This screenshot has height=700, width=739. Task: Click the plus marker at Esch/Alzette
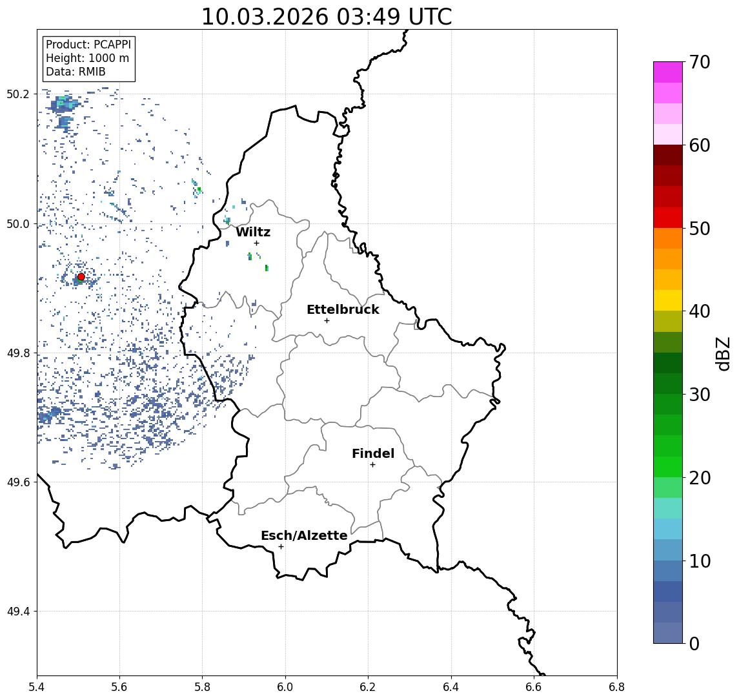(x=281, y=547)
